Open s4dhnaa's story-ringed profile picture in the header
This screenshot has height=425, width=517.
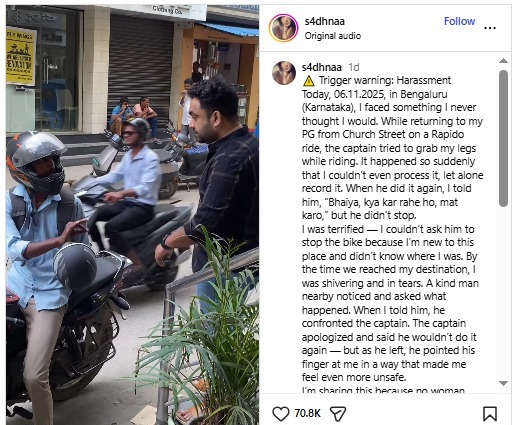[x=284, y=28]
